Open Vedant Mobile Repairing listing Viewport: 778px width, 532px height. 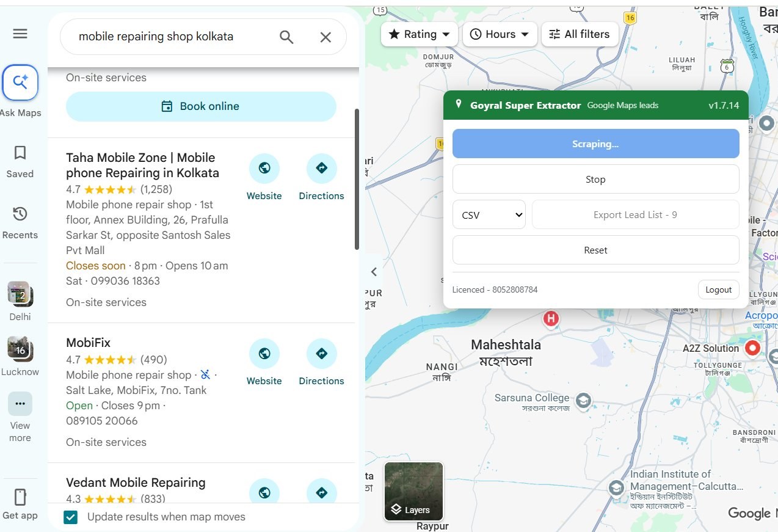click(136, 483)
